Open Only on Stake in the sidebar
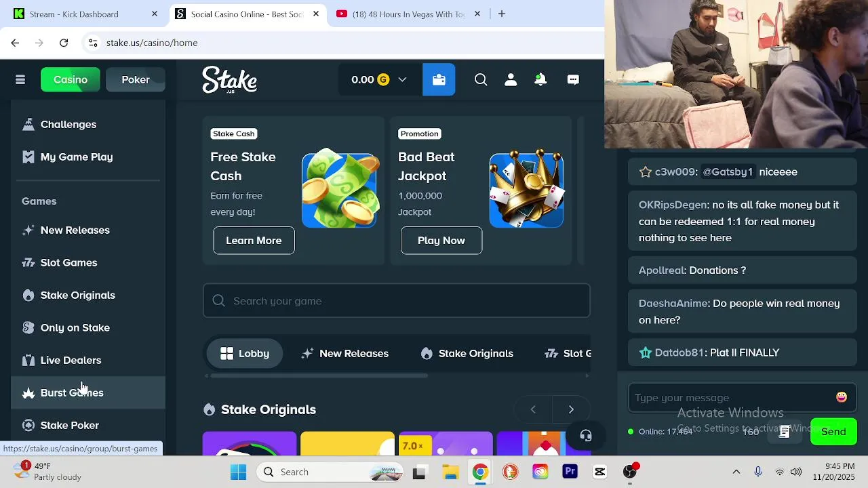 point(88,327)
